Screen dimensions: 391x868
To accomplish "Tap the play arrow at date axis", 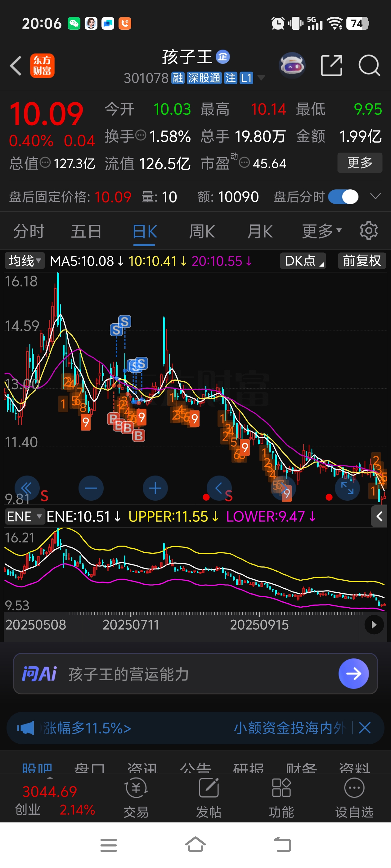I will (x=374, y=625).
